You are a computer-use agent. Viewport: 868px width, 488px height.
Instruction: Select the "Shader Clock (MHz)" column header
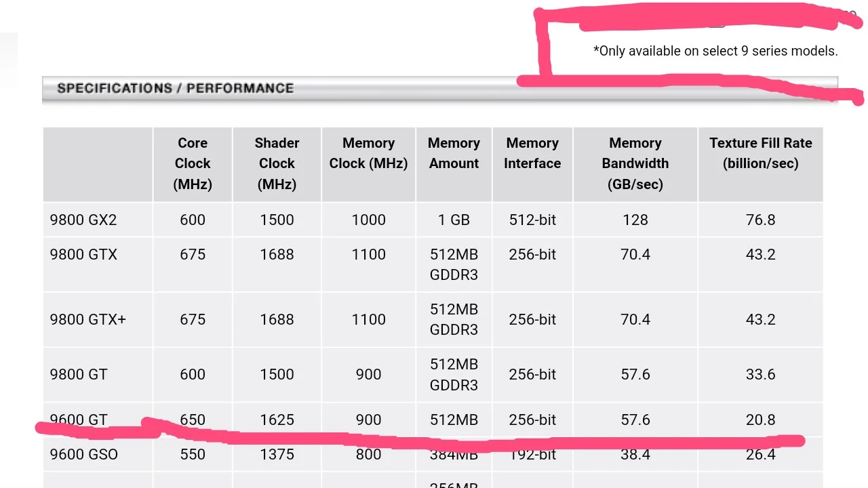(277, 163)
